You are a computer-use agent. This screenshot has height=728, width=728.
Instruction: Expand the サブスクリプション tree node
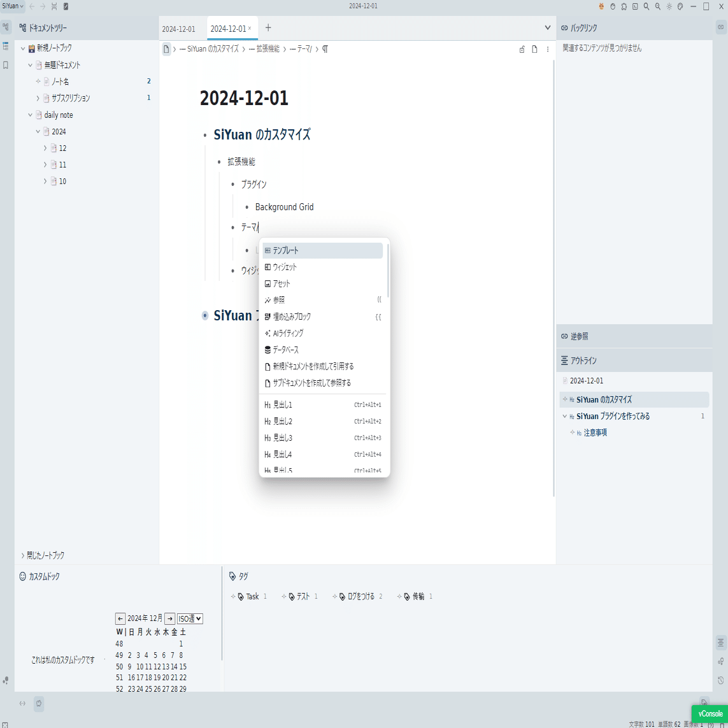coord(38,98)
